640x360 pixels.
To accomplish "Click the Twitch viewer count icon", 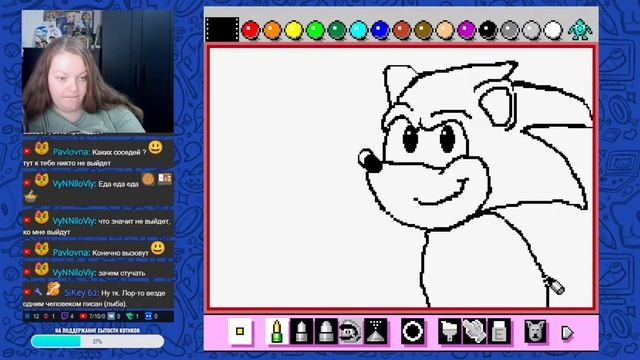I will pos(64,316).
